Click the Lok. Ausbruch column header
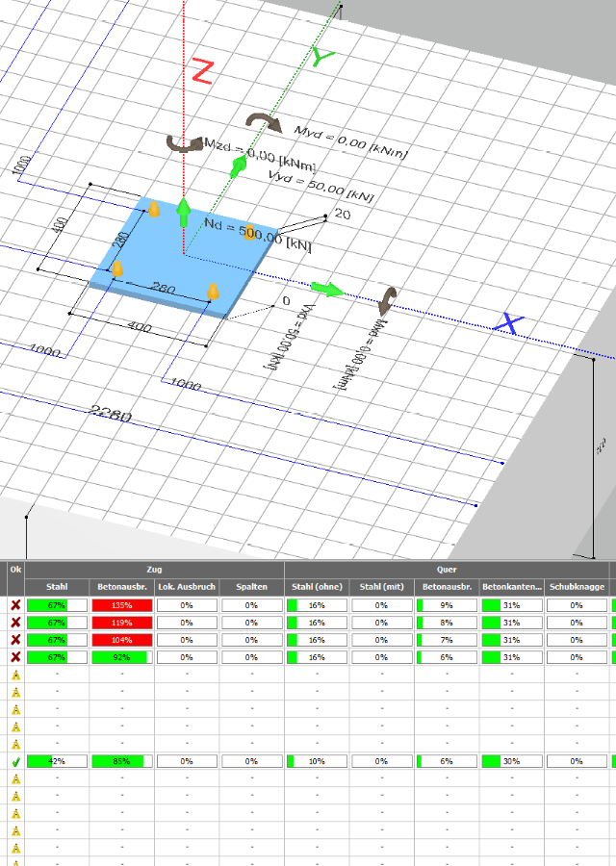Image resolution: width=616 pixels, height=866 pixels. pyautogui.click(x=187, y=587)
